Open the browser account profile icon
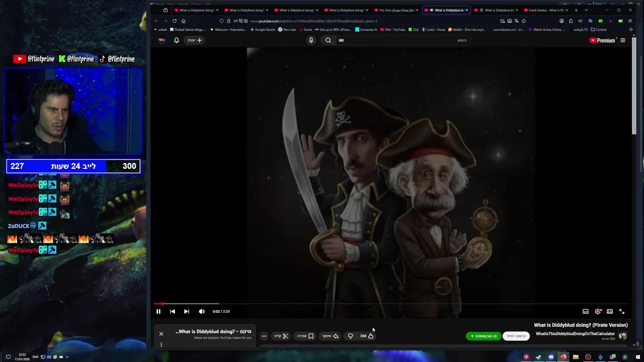Screen dimensions: 644x362 [x=561, y=21]
